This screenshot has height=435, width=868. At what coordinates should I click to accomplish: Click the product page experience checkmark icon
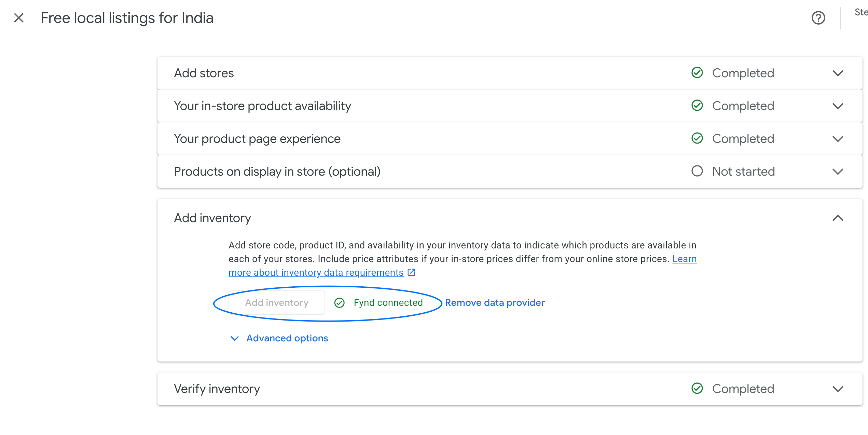697,138
